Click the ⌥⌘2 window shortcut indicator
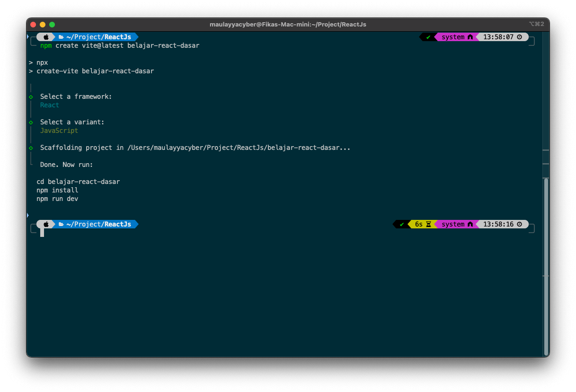Image resolution: width=576 pixels, height=392 pixels. click(536, 24)
